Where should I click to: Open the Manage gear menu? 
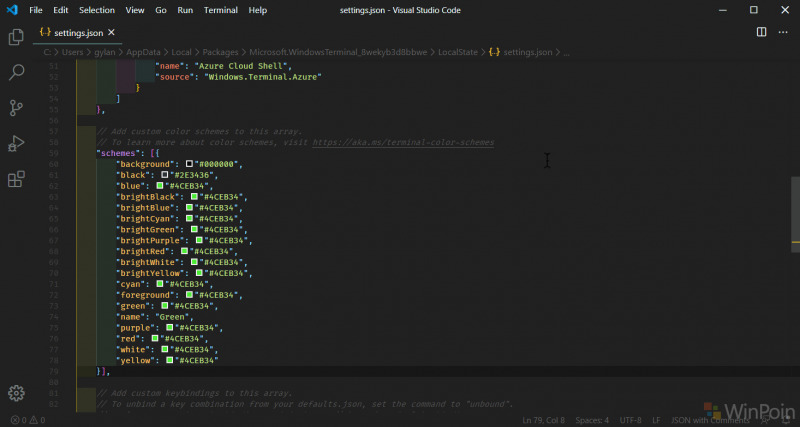click(x=16, y=393)
